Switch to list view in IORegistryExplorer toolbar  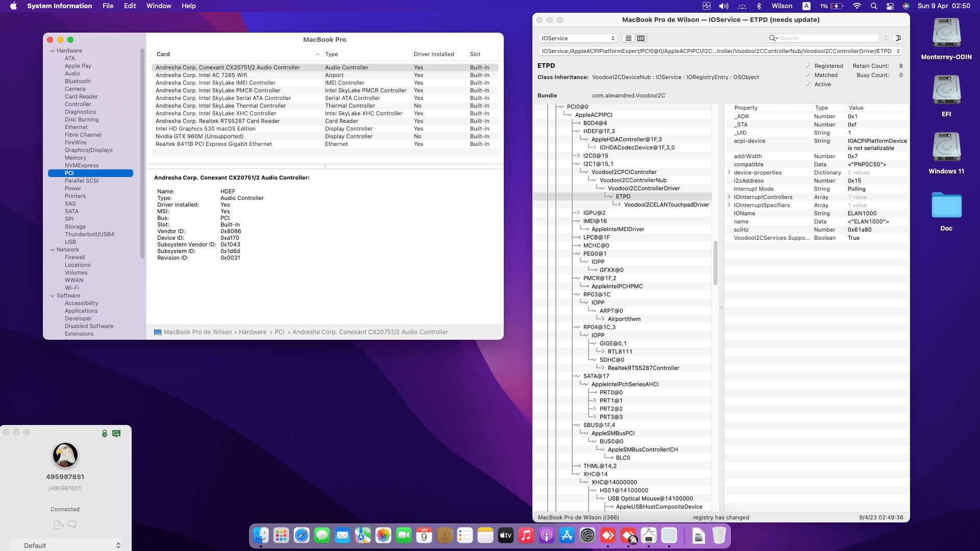tap(628, 38)
